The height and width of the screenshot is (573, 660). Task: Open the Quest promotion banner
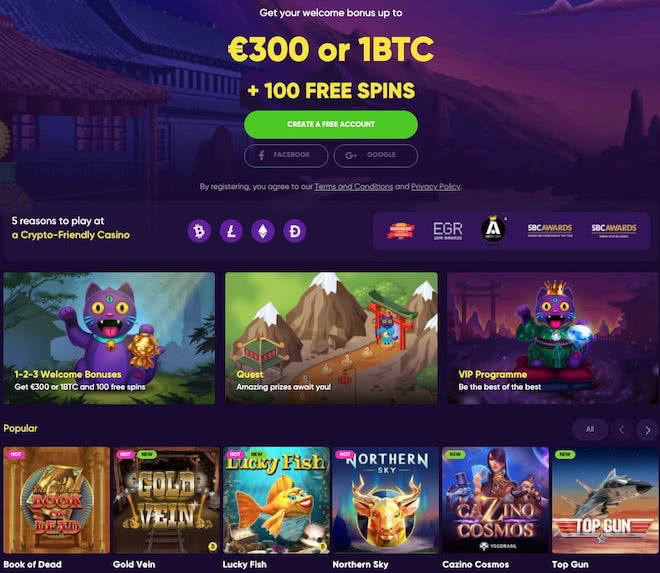(x=331, y=338)
